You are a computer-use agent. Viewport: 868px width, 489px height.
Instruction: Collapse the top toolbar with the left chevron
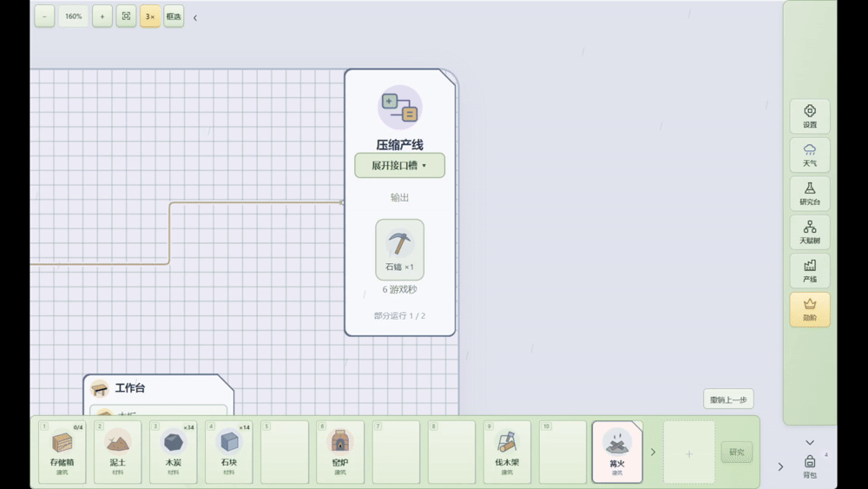point(194,17)
